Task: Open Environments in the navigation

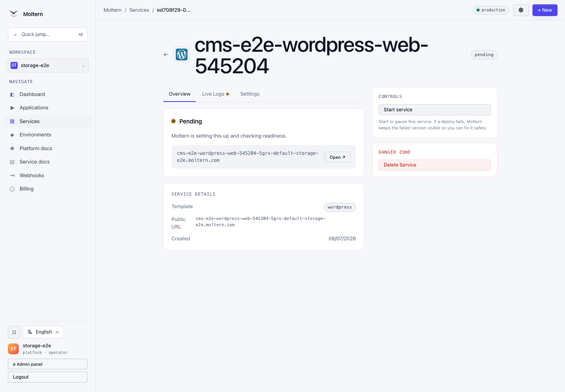Action: coord(47,135)
